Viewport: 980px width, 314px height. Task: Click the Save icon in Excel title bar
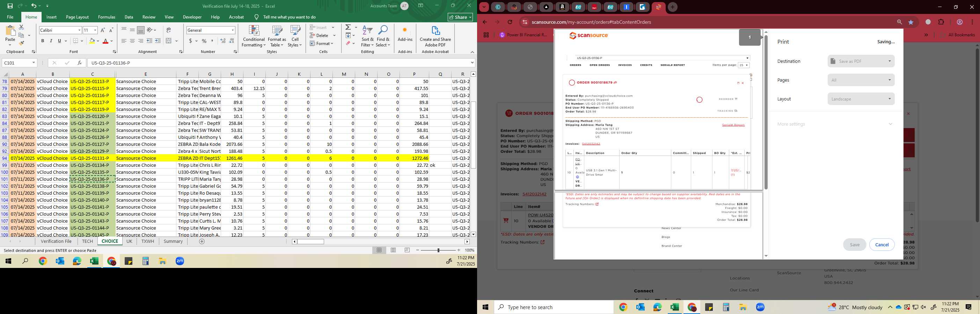pyautogui.click(x=10, y=6)
